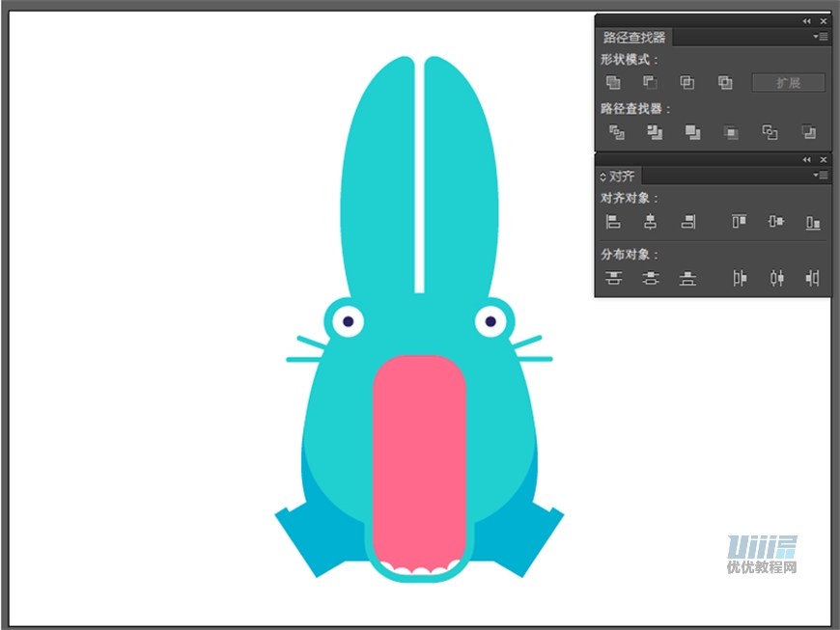Click Horizontal Align Center icon
This screenshot has height=630, width=840.
pyautogui.click(x=651, y=222)
